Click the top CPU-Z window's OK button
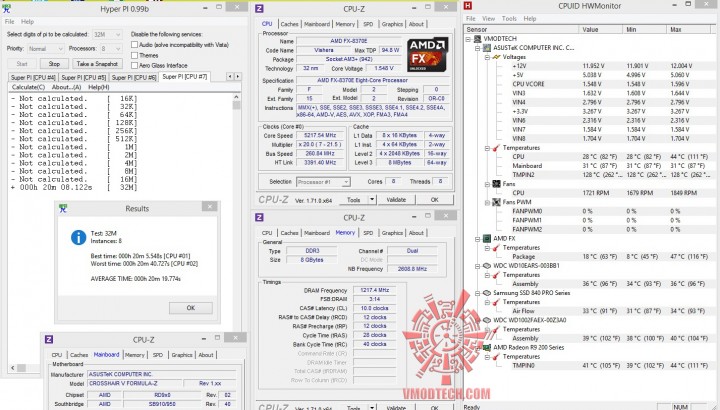The height and width of the screenshot is (410, 720). 434,200
